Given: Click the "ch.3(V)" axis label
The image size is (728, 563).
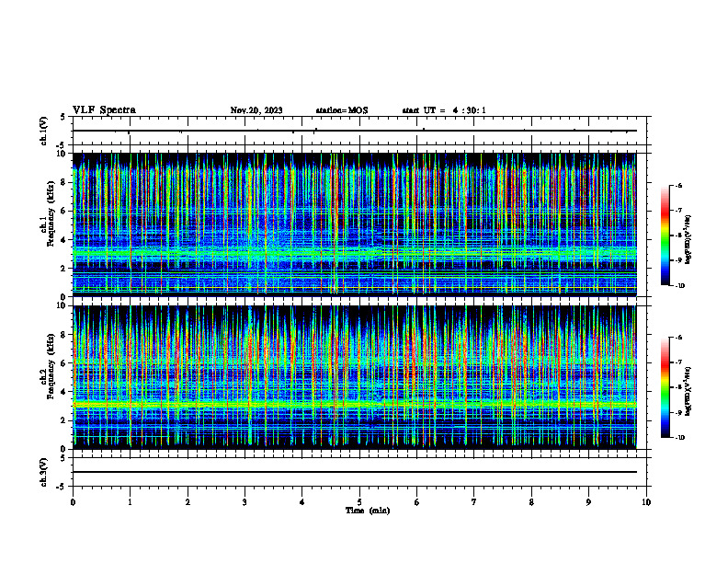Looking at the screenshot, I should 44,473.
